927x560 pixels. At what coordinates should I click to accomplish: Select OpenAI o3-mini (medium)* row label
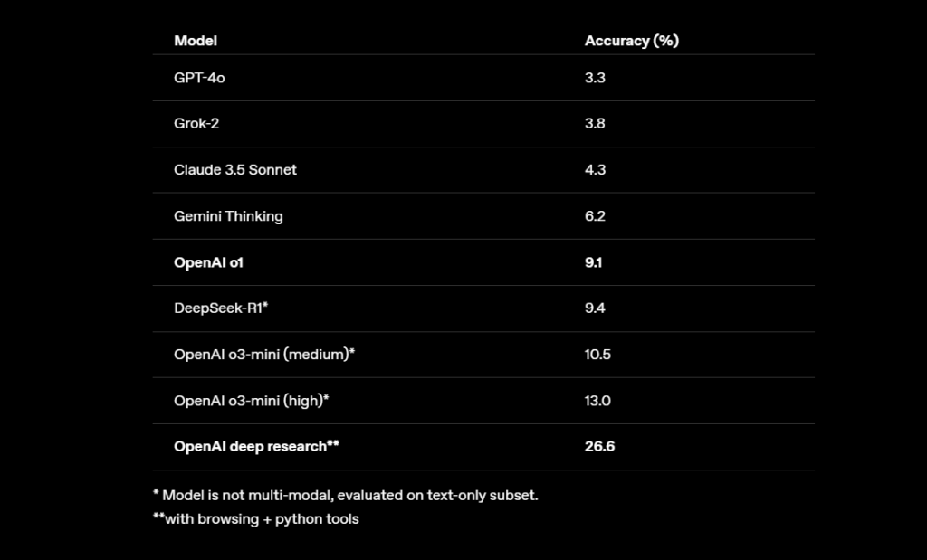(263, 355)
